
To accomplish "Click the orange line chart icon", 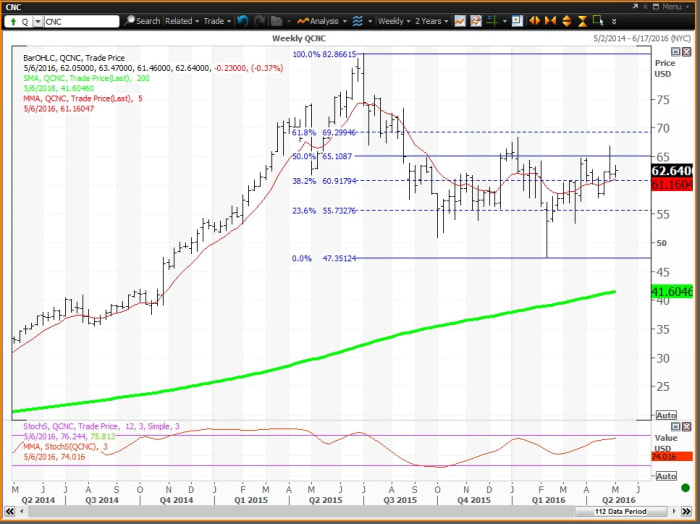I will click(460, 21).
